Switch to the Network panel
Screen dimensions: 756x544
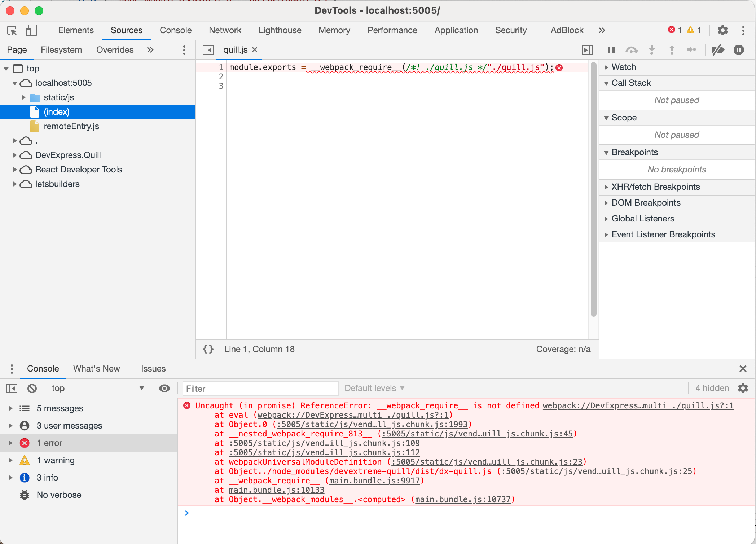coord(225,30)
